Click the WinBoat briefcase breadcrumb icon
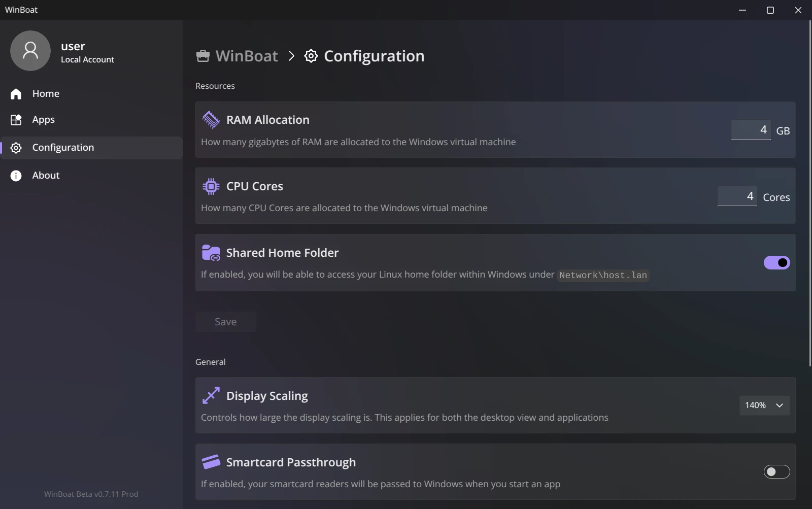Screen dimensions: 812x509 pos(203,56)
